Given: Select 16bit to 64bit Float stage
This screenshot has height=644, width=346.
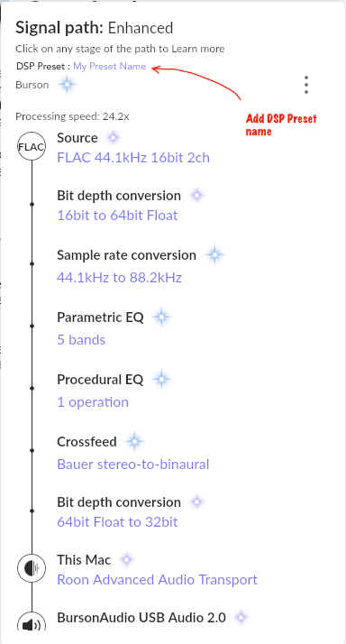Looking at the screenshot, I should click(x=117, y=216).
